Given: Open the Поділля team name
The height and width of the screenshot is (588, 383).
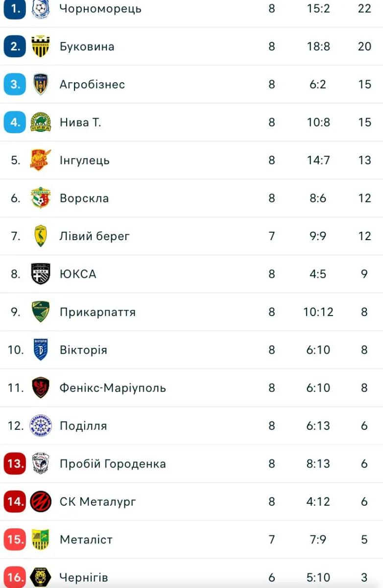Looking at the screenshot, I should pos(83,426).
